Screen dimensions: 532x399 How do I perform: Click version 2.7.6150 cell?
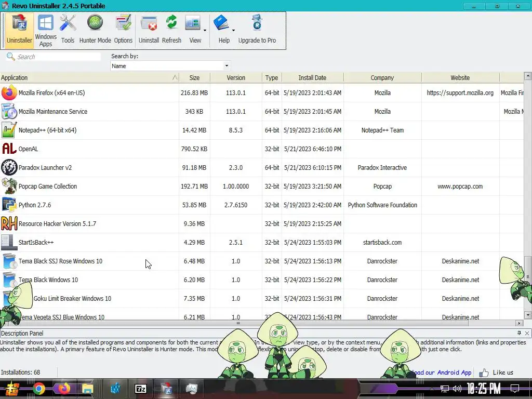point(236,205)
